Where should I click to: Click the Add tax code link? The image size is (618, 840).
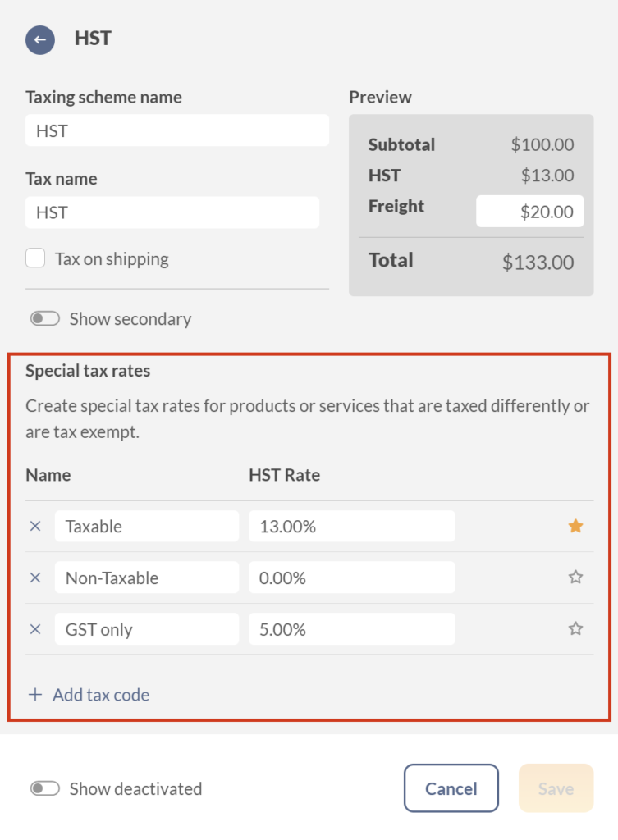(x=99, y=694)
